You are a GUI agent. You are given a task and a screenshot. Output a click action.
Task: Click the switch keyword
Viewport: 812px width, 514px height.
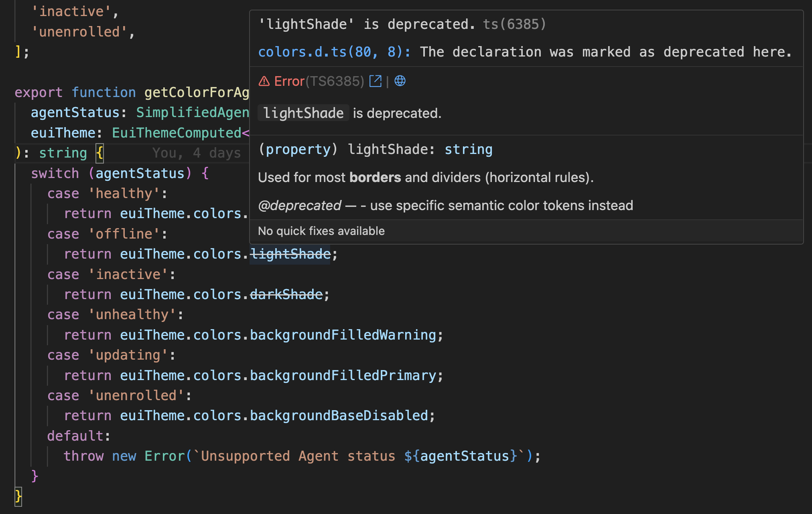point(55,173)
